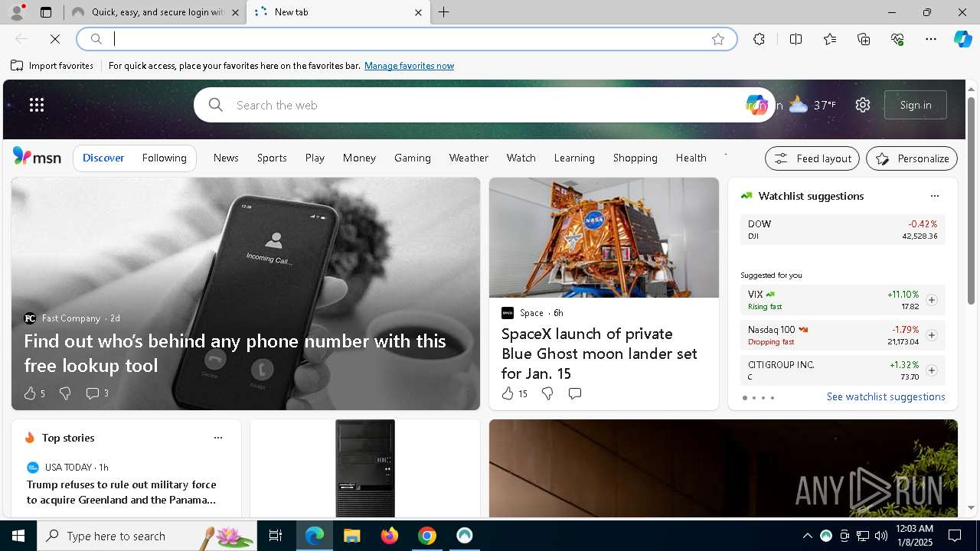
Task: Focus the browser address bar
Action: 406,39
